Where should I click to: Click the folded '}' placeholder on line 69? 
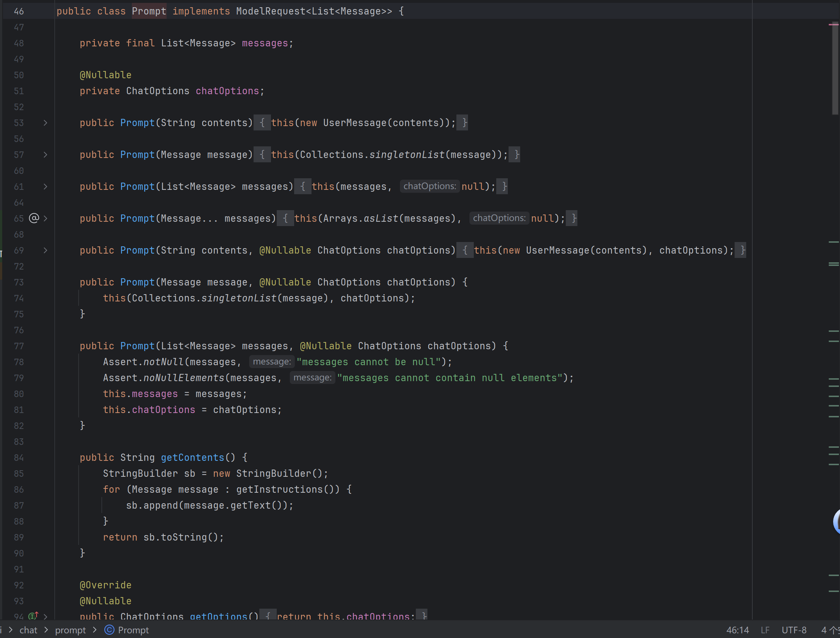pyautogui.click(x=740, y=250)
